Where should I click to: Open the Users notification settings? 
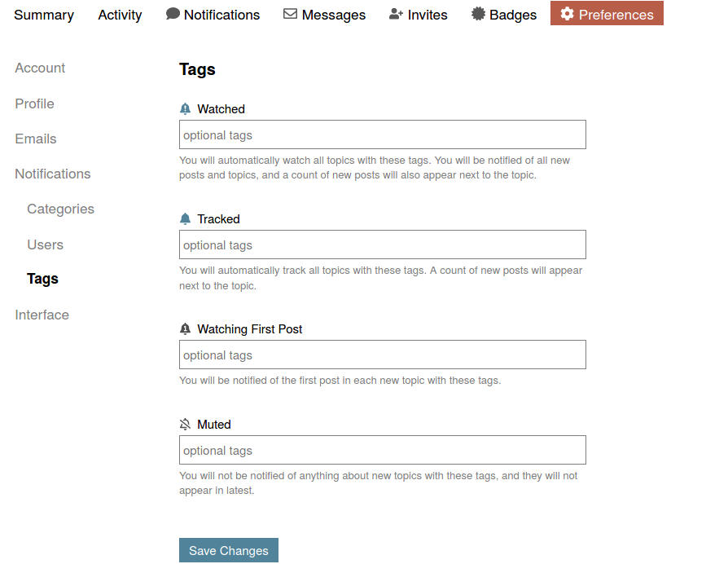(45, 245)
